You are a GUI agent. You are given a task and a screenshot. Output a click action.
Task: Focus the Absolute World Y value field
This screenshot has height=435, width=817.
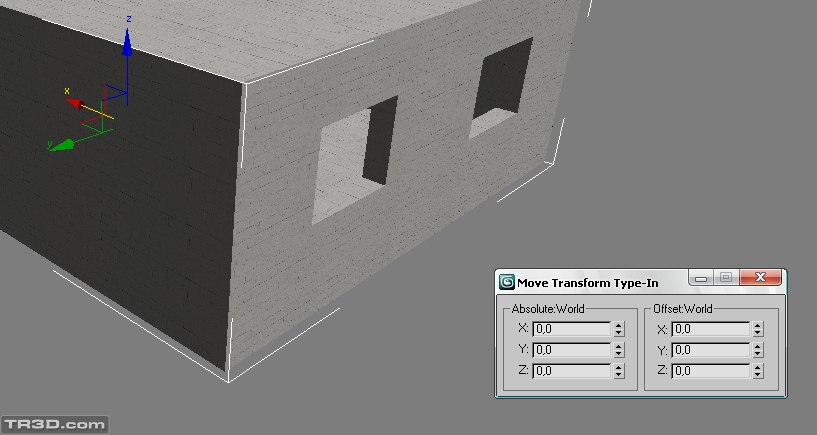571,349
